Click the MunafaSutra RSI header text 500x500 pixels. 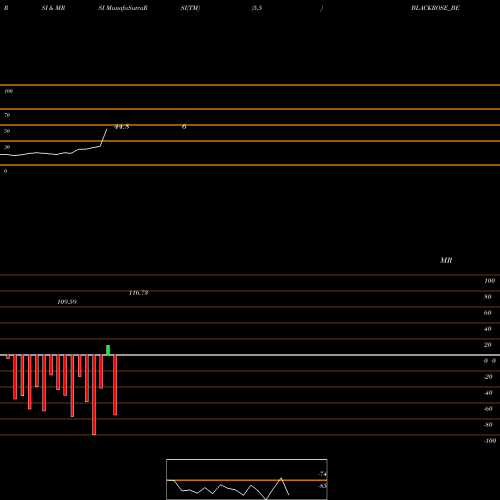[x=123, y=8]
